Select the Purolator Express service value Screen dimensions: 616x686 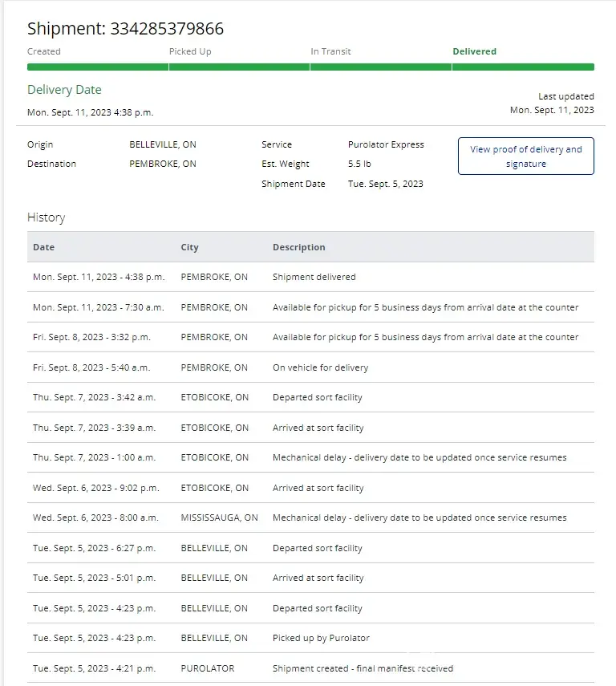tap(386, 144)
